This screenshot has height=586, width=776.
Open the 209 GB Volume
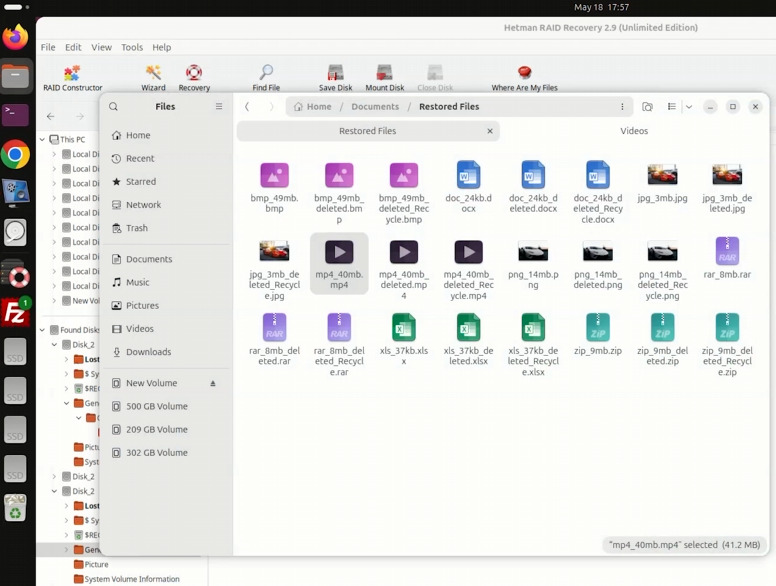(166, 430)
